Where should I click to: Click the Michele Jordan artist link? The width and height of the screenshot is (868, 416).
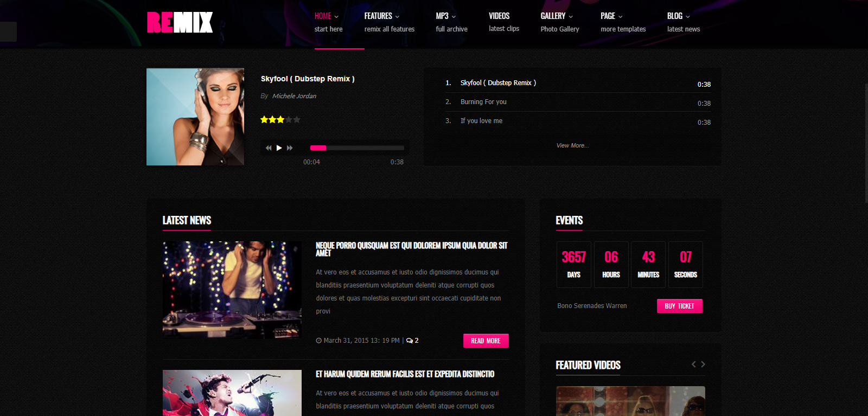point(294,96)
